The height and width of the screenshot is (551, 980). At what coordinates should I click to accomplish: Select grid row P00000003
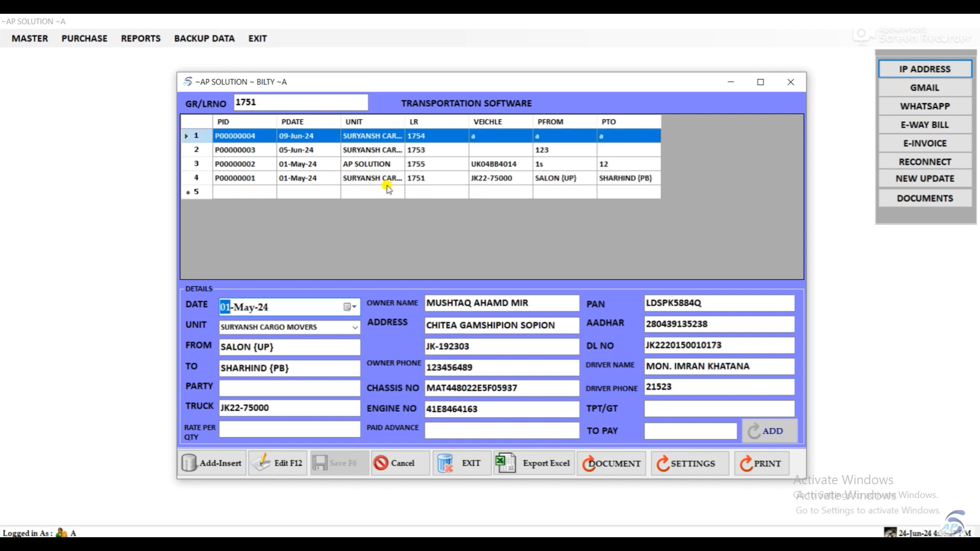421,150
